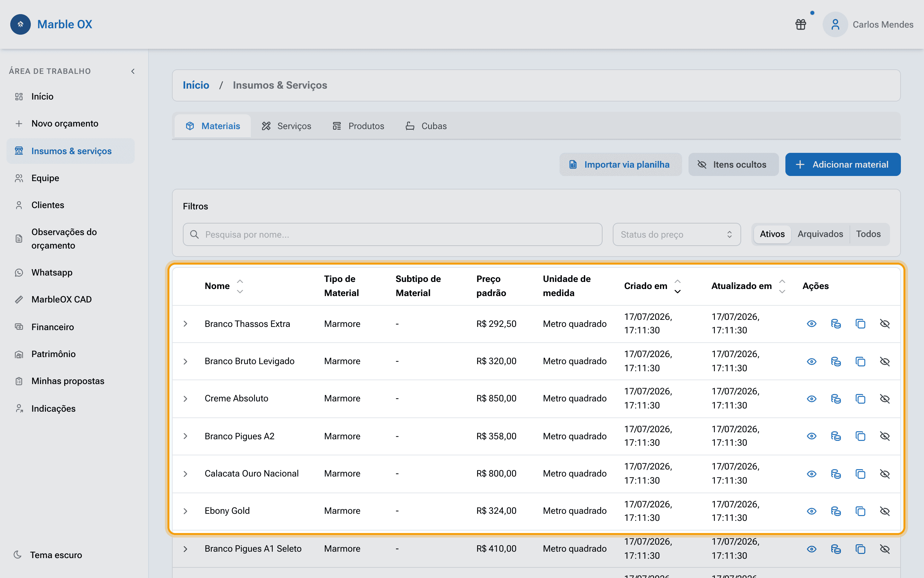Show Itens ocultos
This screenshot has height=578, width=924.
click(x=733, y=164)
